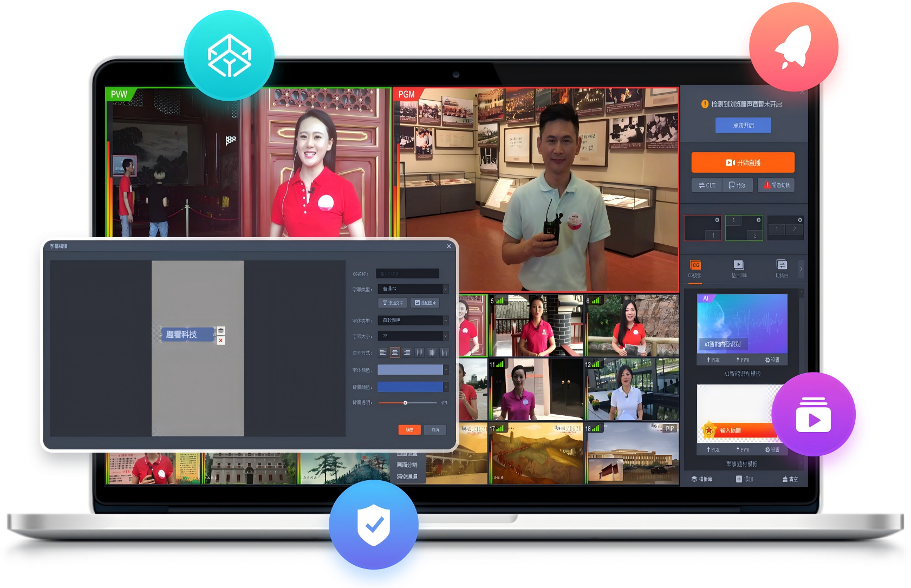Click the CG名称 input field
Image resolution: width=911 pixels, height=588 pixels.
[x=407, y=274]
